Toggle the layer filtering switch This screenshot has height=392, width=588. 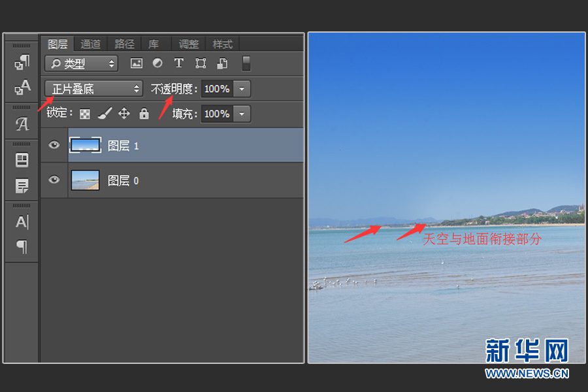click(x=246, y=63)
